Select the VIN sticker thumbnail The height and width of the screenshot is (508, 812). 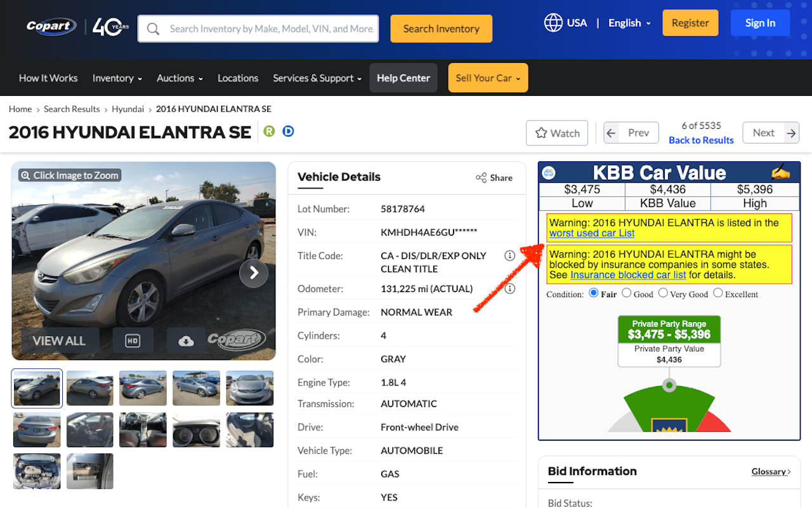(x=90, y=471)
